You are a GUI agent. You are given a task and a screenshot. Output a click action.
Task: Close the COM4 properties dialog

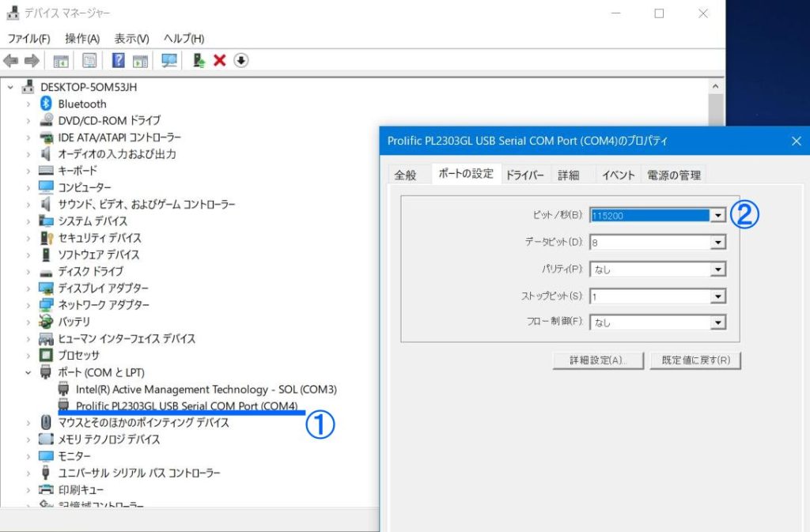[796, 141]
